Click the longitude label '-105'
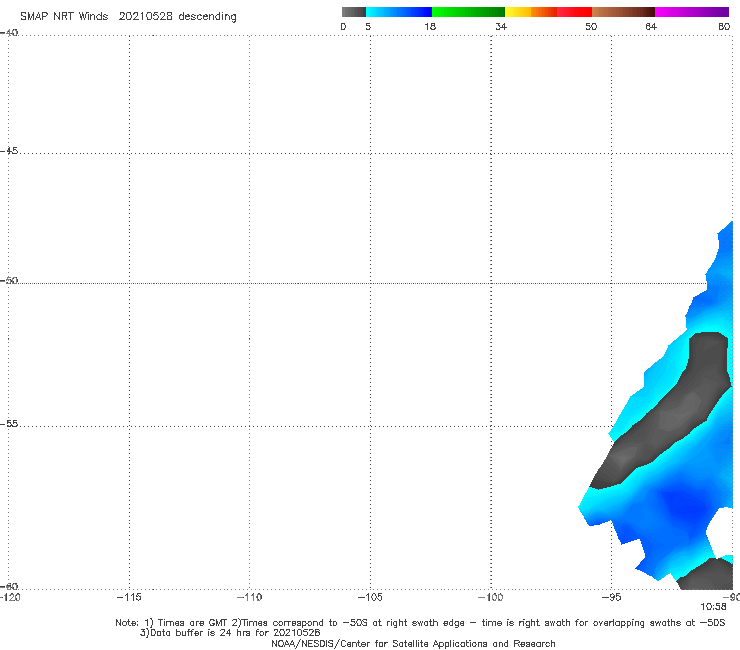 click(370, 597)
